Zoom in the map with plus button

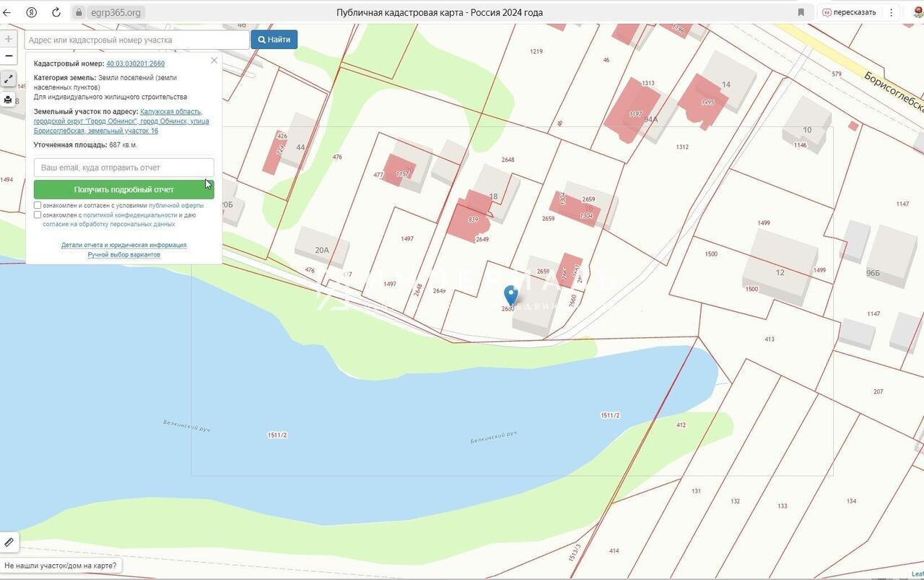point(9,39)
